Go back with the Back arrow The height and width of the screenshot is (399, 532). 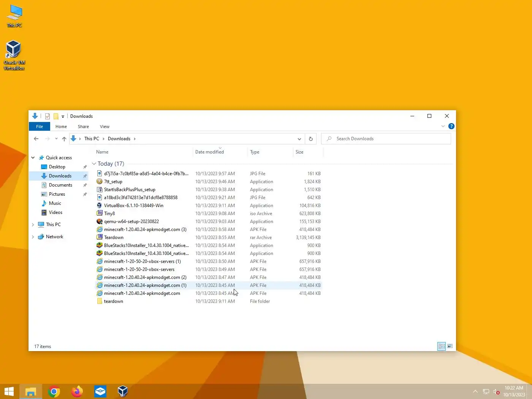36,139
